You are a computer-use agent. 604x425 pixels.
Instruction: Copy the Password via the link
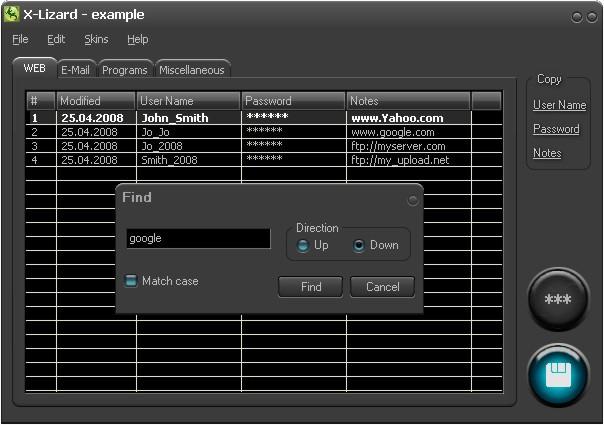coord(556,129)
